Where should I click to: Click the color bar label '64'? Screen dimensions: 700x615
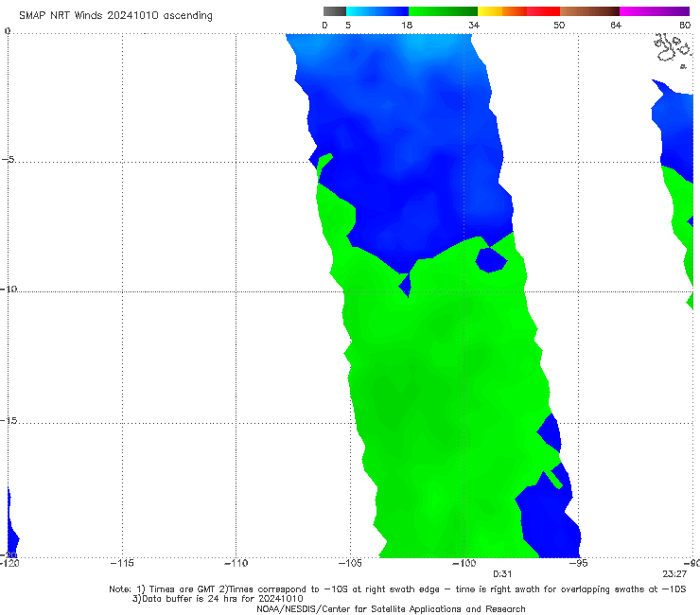point(616,26)
